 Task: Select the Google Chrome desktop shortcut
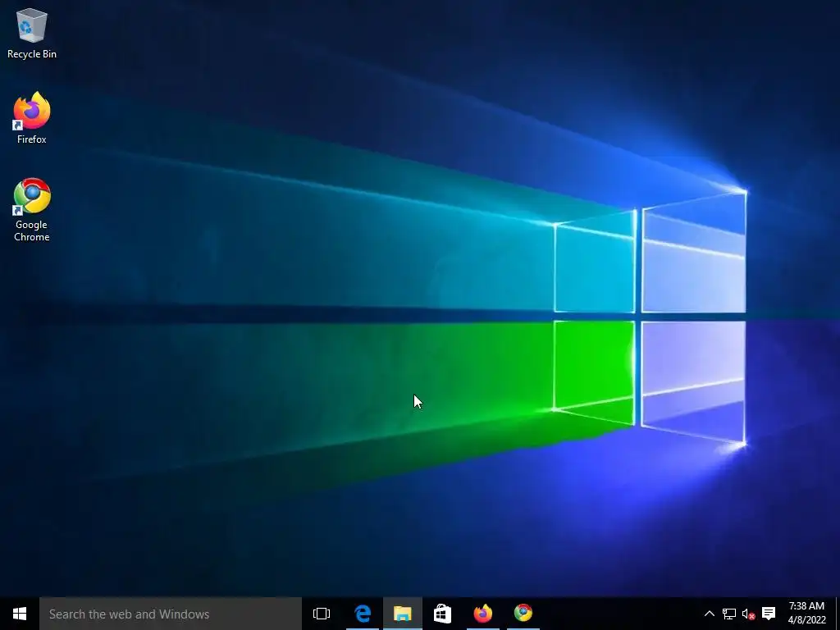coord(32,209)
